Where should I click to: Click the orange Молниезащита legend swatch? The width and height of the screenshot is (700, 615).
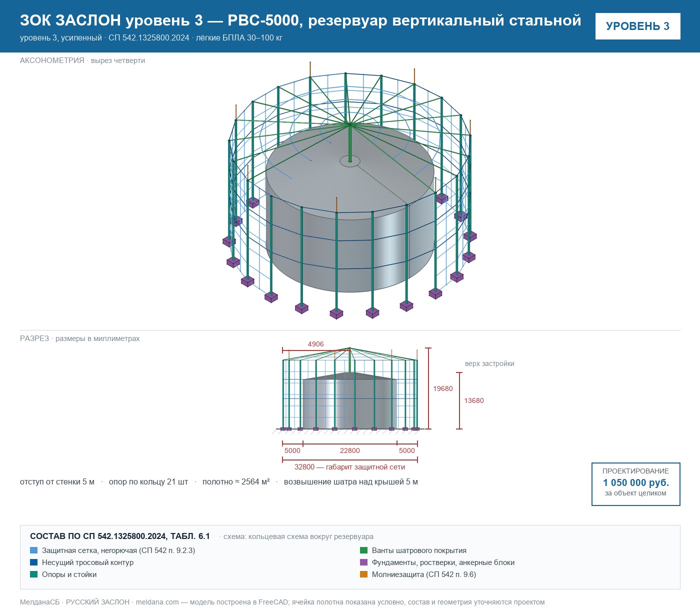pos(364,574)
